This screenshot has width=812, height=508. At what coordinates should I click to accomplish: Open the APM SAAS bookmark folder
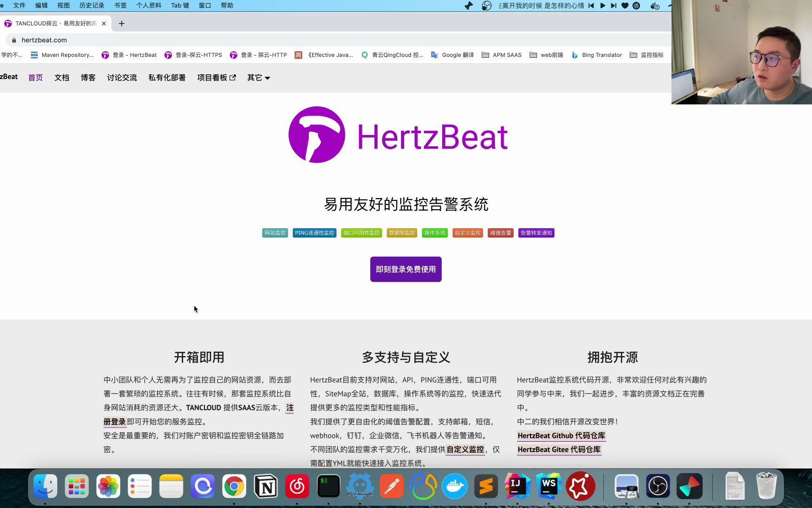click(x=501, y=55)
